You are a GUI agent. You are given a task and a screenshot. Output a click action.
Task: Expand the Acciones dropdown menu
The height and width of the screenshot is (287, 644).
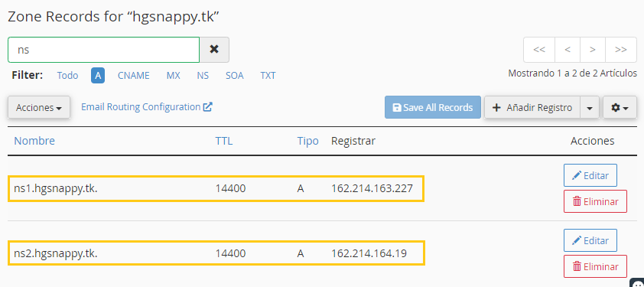coord(39,107)
